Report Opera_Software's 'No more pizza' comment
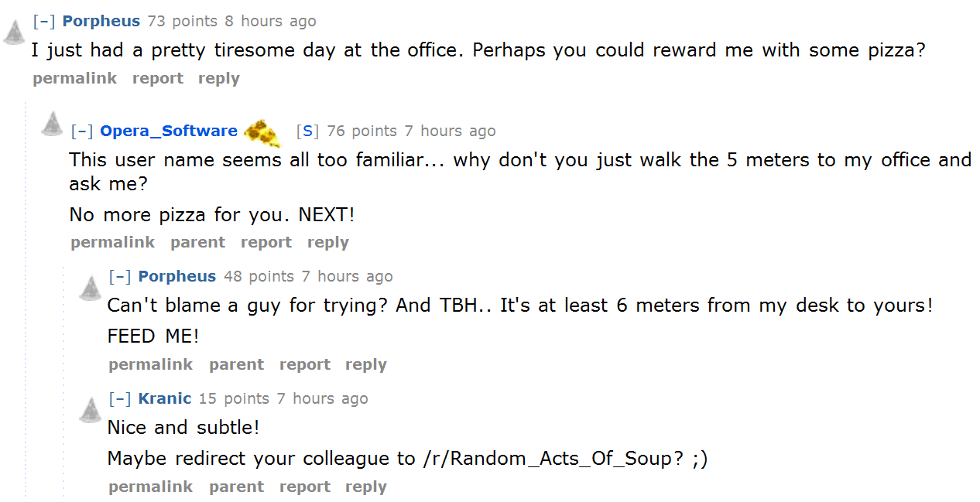 coord(266,243)
